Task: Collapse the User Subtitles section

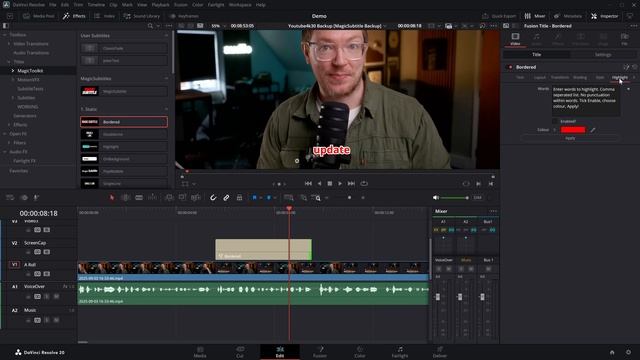Action: pos(166,36)
